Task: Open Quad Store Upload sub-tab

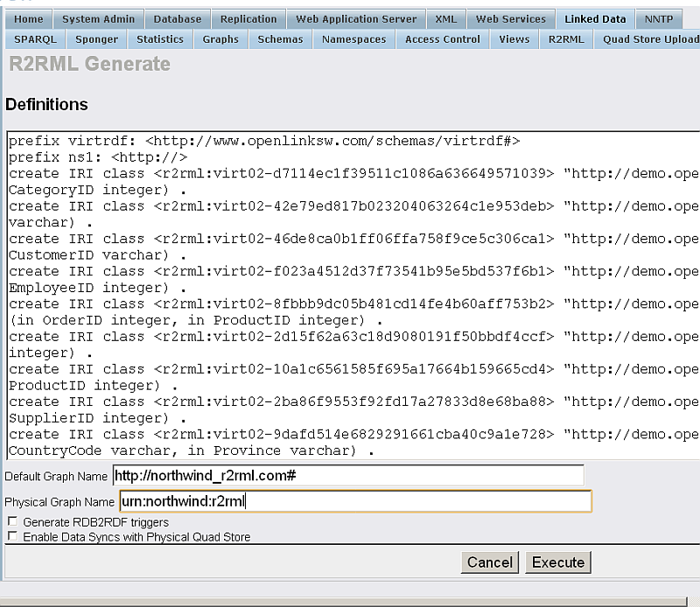Action: pyautogui.click(x=650, y=39)
